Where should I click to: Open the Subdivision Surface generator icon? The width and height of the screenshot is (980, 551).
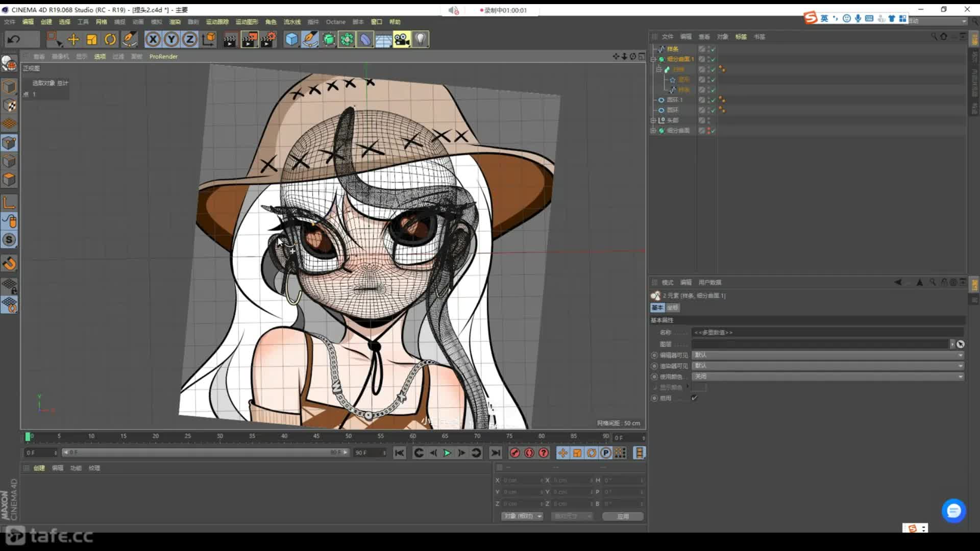(329, 39)
